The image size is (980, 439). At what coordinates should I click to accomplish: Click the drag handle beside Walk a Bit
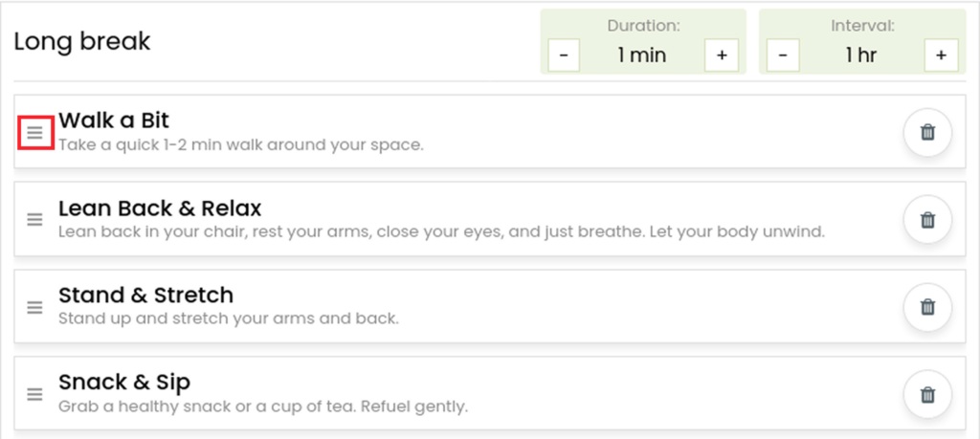pyautogui.click(x=35, y=132)
